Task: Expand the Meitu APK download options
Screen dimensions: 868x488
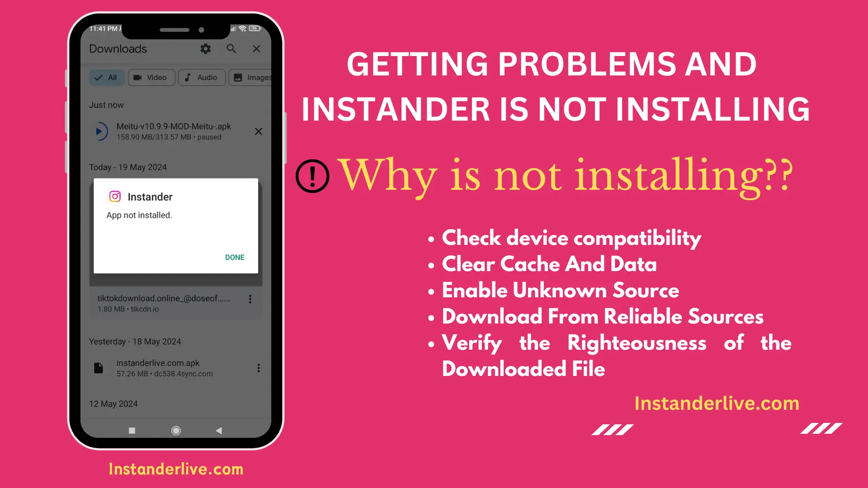Action: point(257,131)
